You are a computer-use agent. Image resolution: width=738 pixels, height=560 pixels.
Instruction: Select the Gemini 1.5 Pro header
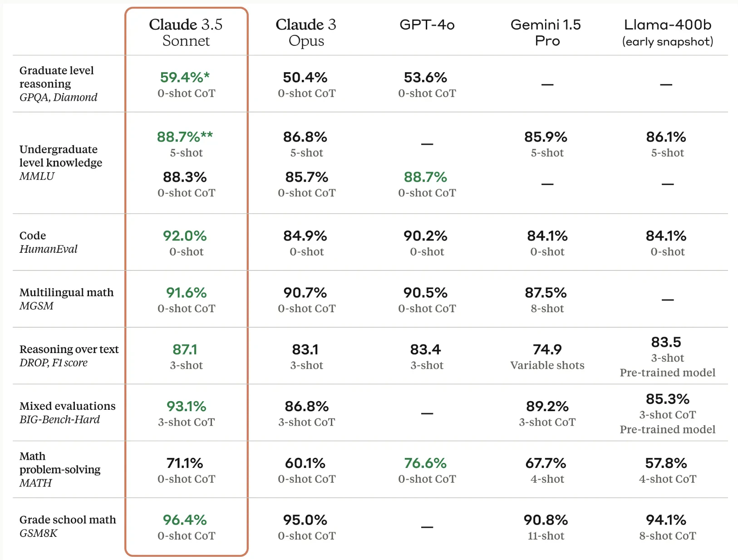coord(546,32)
